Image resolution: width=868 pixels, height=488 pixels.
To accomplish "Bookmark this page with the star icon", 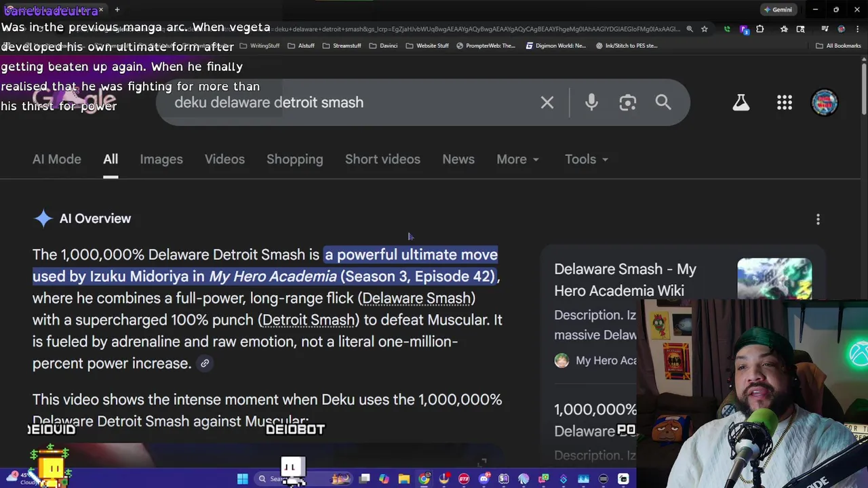I will pyautogui.click(x=705, y=29).
